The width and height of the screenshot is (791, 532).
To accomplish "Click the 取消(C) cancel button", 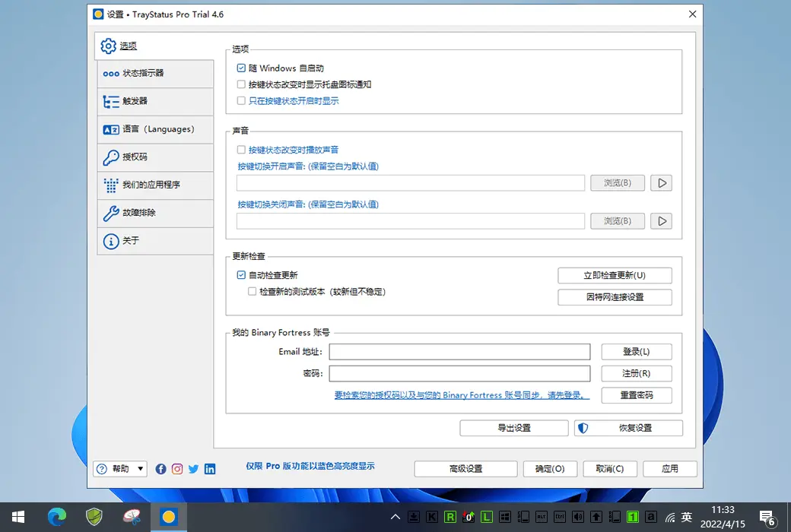I will pyautogui.click(x=610, y=469).
